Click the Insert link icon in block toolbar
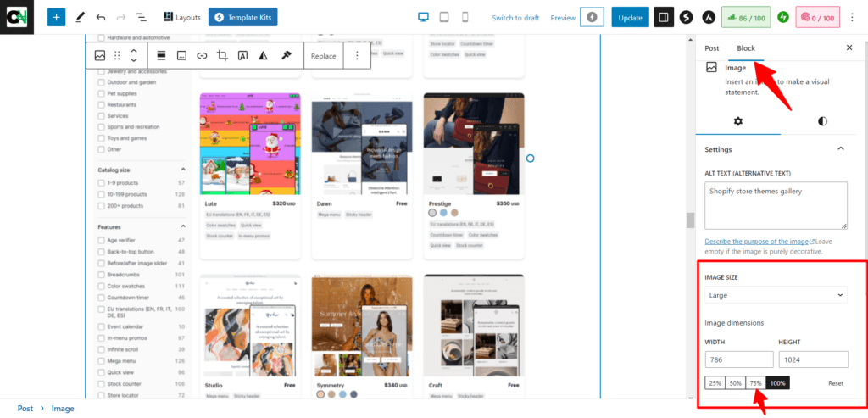This screenshot has width=868, height=418. [x=202, y=55]
